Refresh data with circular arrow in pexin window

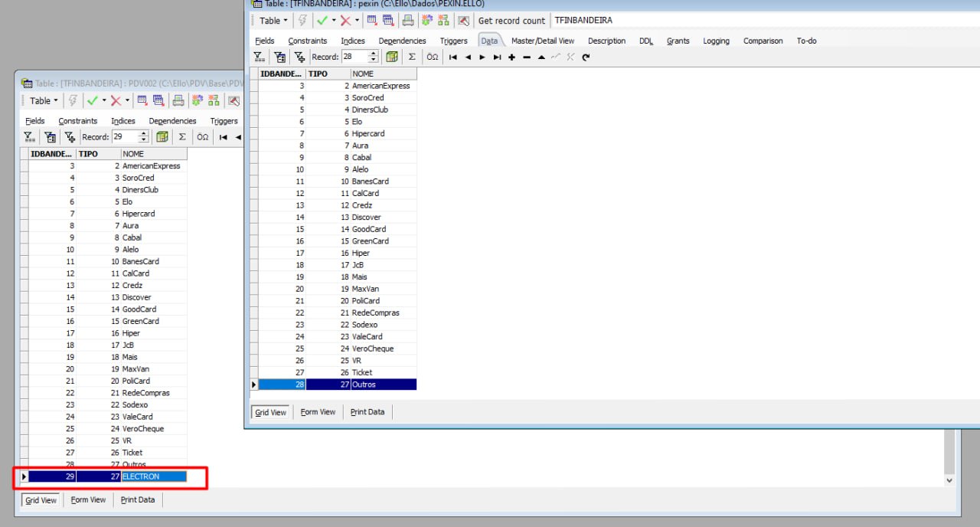click(x=586, y=57)
